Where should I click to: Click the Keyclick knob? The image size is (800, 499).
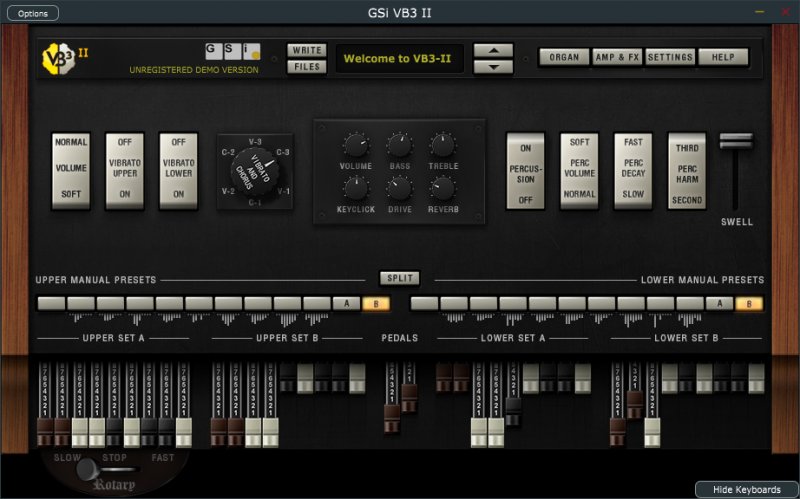(356, 188)
